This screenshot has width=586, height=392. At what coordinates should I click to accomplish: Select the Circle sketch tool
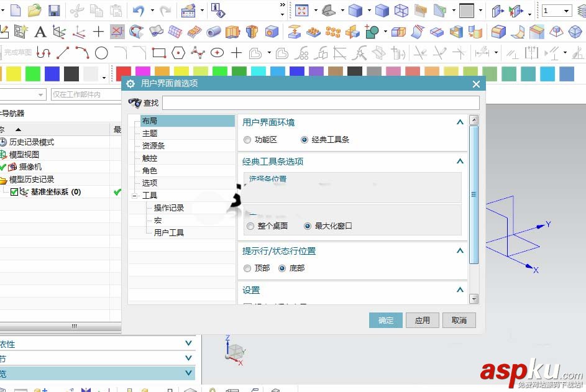(102, 53)
